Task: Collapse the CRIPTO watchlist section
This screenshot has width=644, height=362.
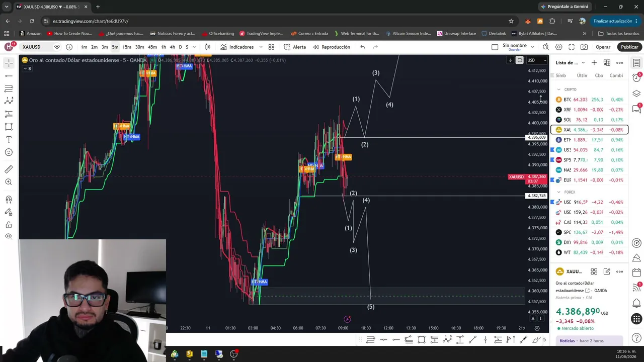Action: (558, 89)
